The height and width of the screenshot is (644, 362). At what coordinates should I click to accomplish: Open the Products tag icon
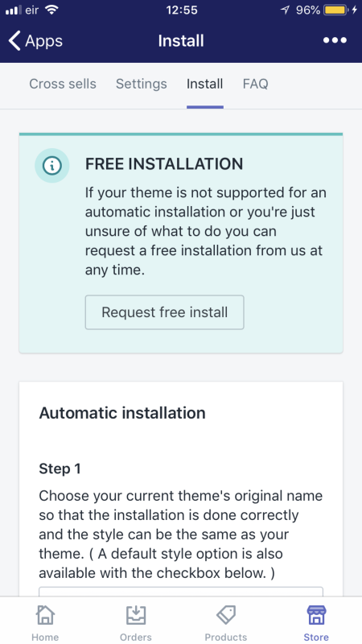coord(226,615)
